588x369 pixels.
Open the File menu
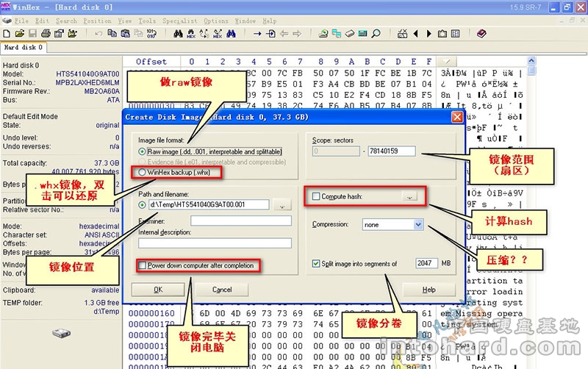[21, 21]
